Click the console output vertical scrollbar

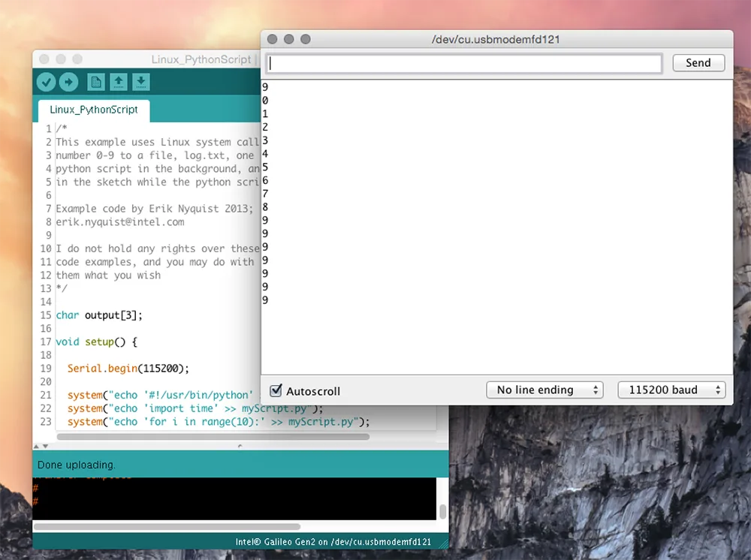coord(442,511)
